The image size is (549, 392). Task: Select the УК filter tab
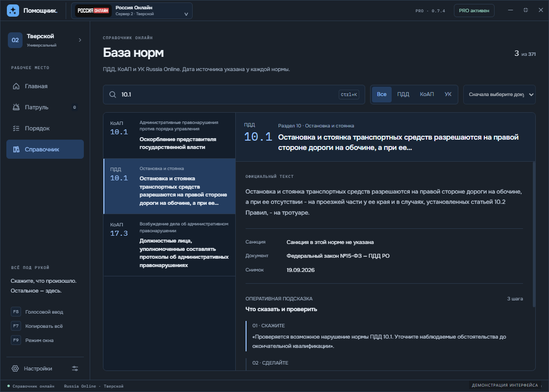click(448, 95)
